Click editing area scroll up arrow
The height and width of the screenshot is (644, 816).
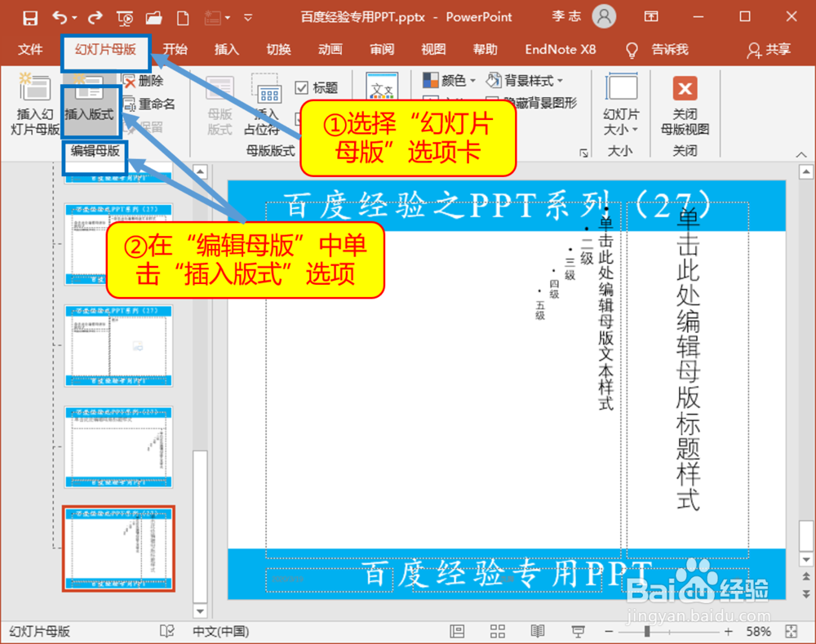click(806, 171)
